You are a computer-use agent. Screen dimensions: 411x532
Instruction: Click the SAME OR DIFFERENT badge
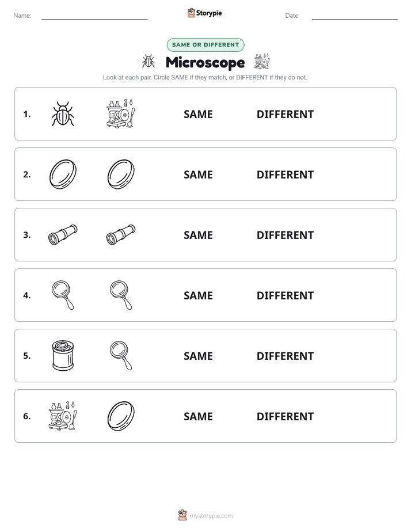[205, 45]
